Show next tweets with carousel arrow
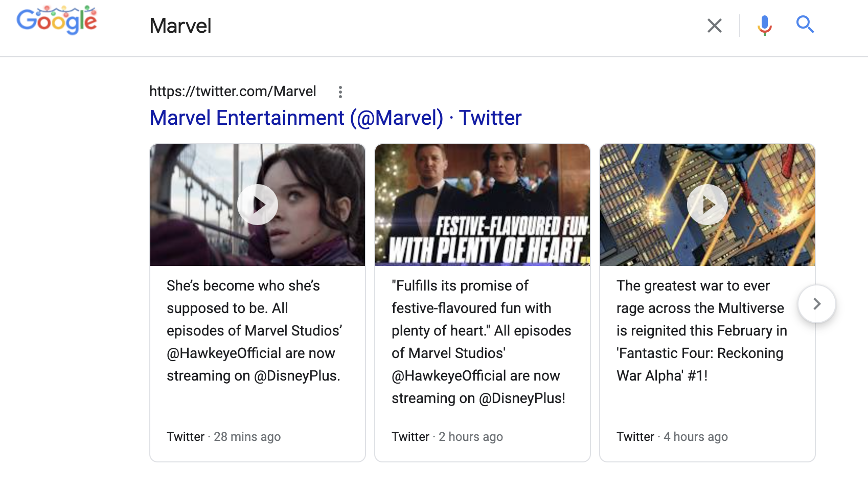This screenshot has width=868, height=489. 816,304
